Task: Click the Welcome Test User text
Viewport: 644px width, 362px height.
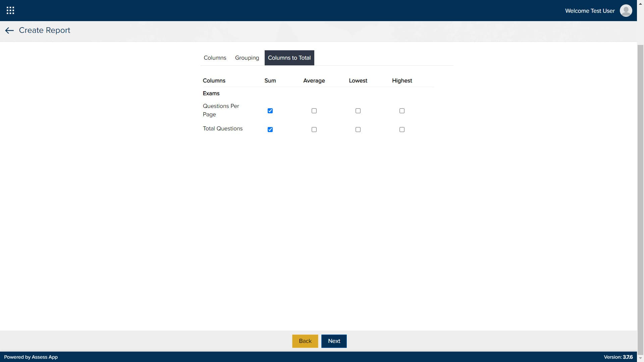Action: click(x=590, y=11)
